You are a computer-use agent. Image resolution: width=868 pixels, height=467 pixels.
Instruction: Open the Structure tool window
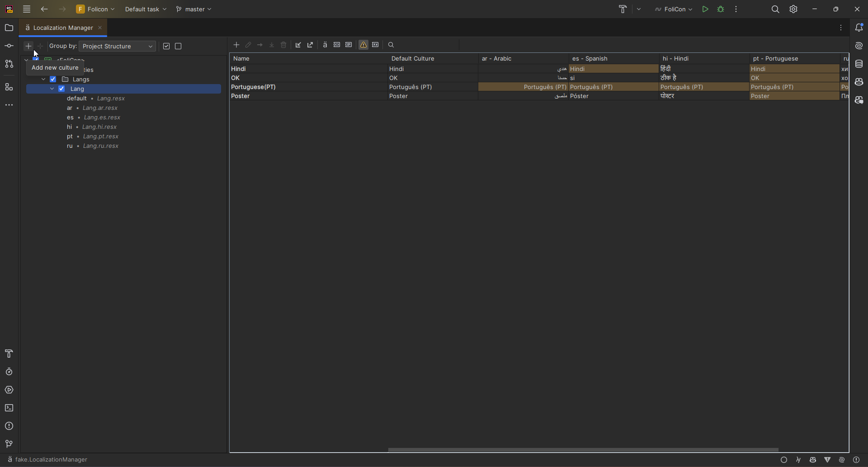9,87
